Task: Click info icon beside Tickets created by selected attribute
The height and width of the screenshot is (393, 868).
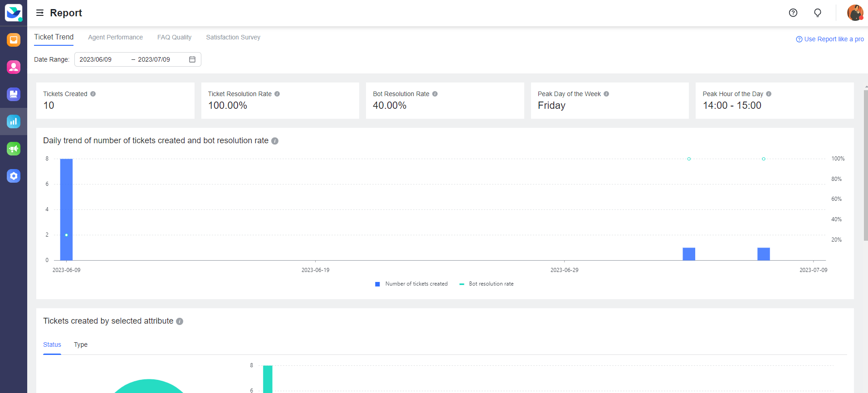Action: tap(180, 321)
